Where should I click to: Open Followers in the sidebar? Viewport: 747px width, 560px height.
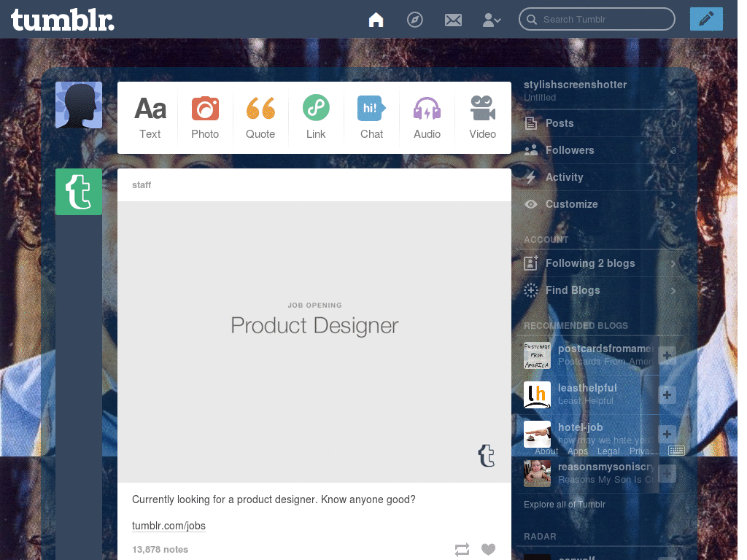coord(600,150)
